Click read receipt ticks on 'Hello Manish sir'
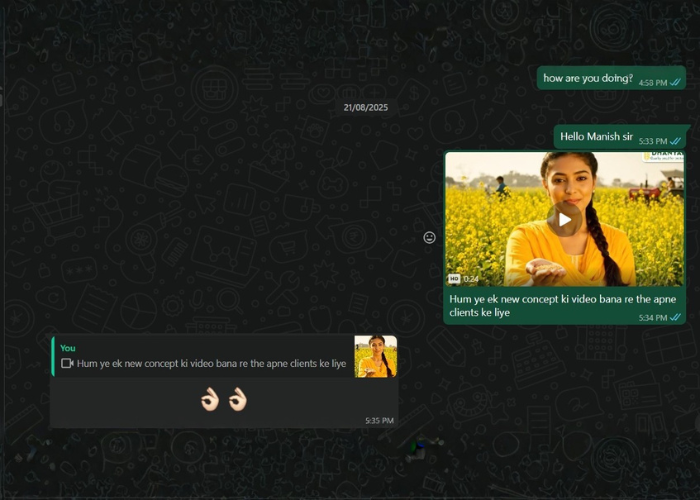700x500 pixels. pyautogui.click(x=676, y=141)
